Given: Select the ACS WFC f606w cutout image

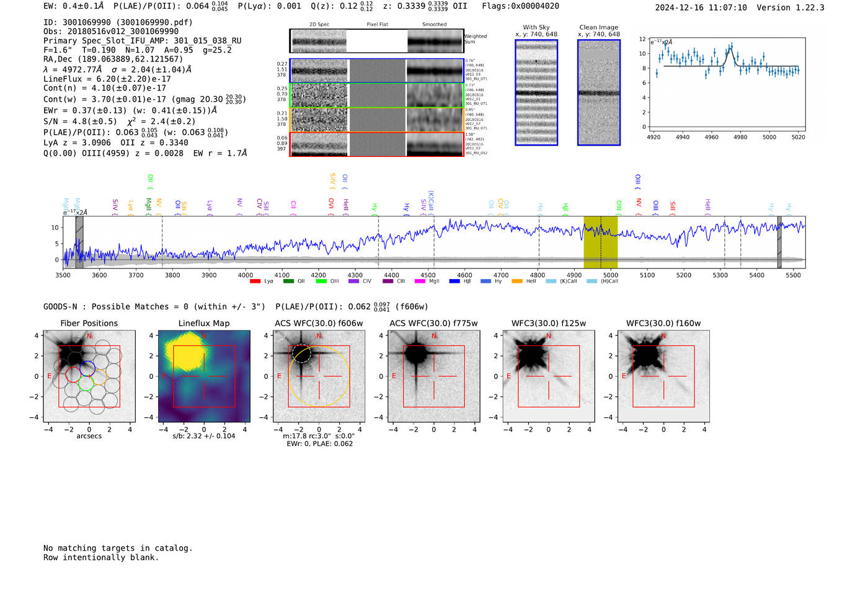Looking at the screenshot, I should [x=319, y=376].
